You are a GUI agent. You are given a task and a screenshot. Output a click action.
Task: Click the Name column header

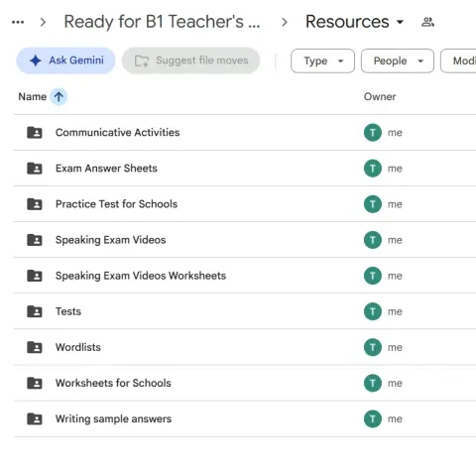pyautogui.click(x=33, y=97)
